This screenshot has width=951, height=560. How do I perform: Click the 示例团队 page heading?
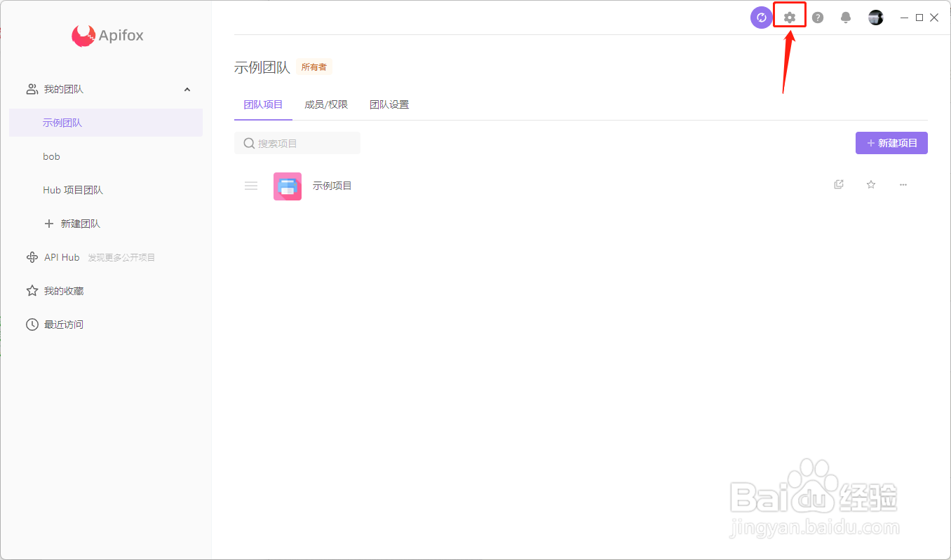262,68
